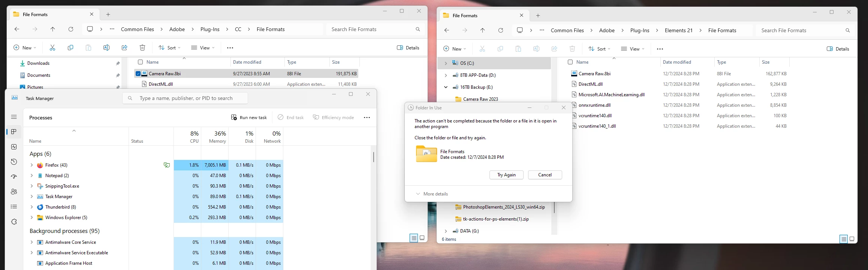Open Downloads in left Explorer navigation pane
The width and height of the screenshot is (868, 270).
(38, 63)
